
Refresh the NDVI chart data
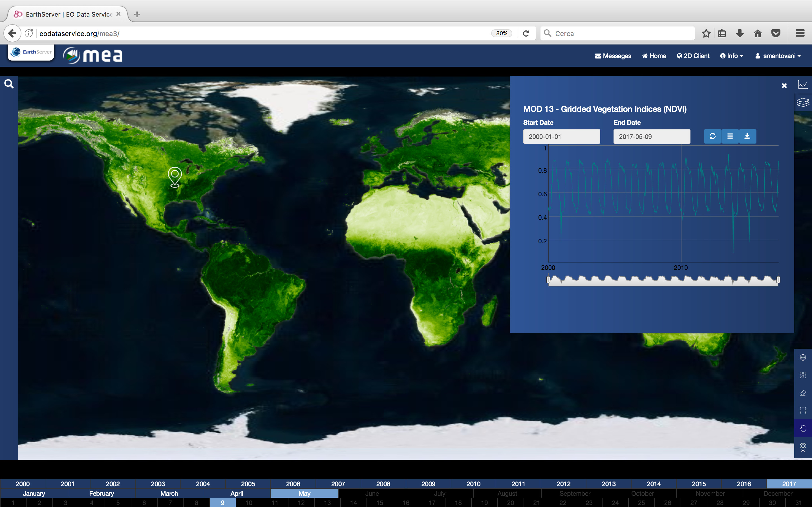(712, 136)
